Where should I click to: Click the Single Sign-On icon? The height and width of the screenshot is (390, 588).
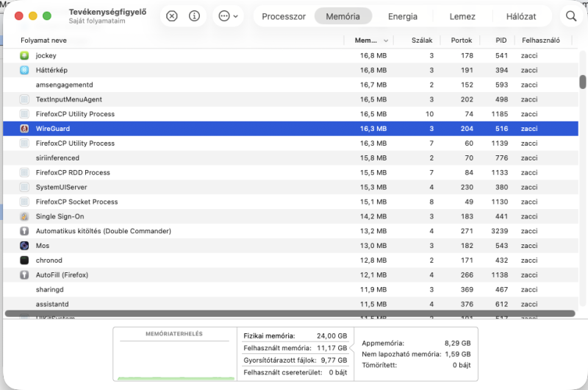click(24, 216)
